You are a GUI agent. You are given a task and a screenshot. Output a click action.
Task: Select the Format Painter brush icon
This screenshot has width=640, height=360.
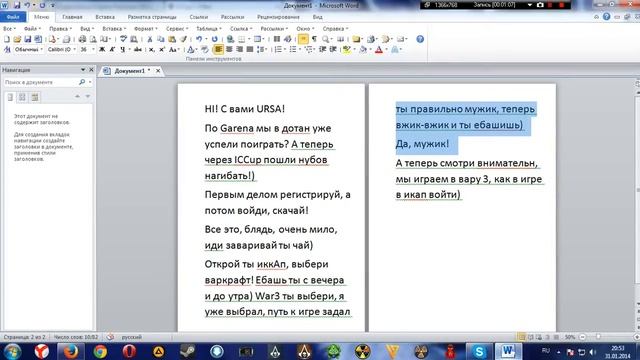click(183, 39)
